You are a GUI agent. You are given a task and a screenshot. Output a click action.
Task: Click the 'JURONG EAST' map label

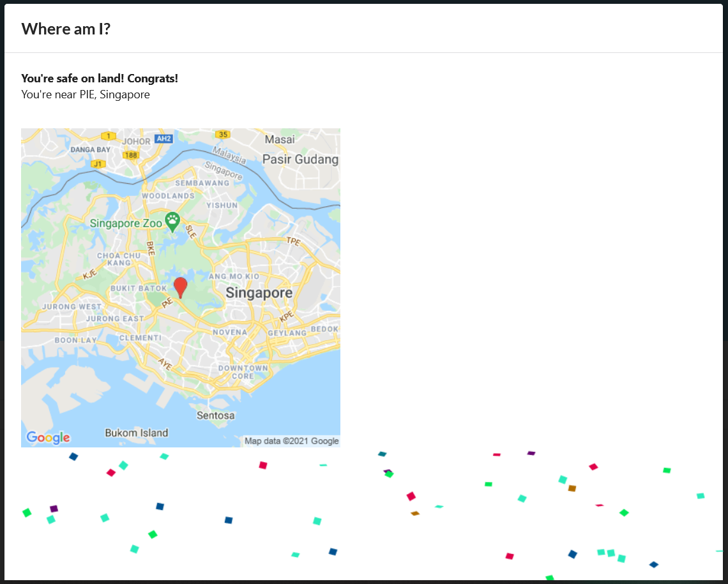115,318
